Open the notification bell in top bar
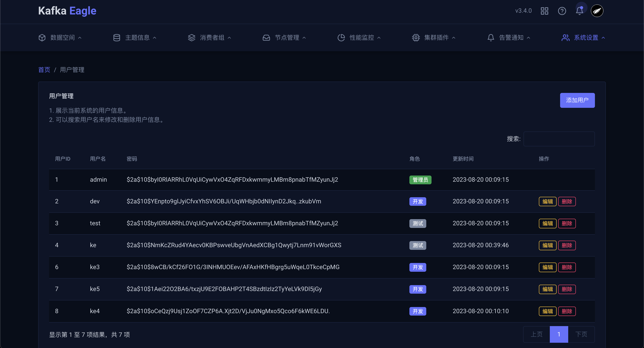Viewport: 644px width, 348px height. coord(579,11)
